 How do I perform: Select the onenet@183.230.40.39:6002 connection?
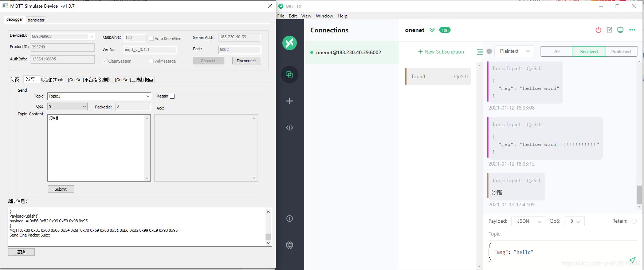(x=352, y=52)
